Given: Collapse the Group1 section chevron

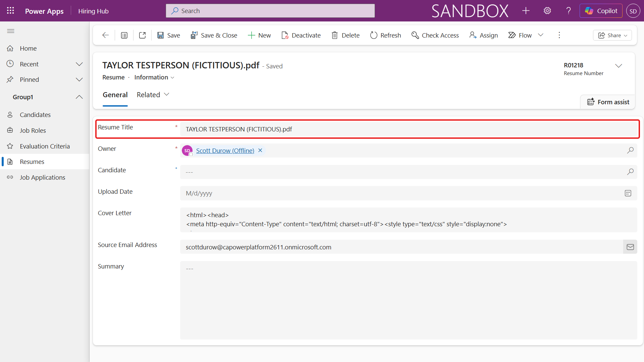Looking at the screenshot, I should click(x=79, y=97).
